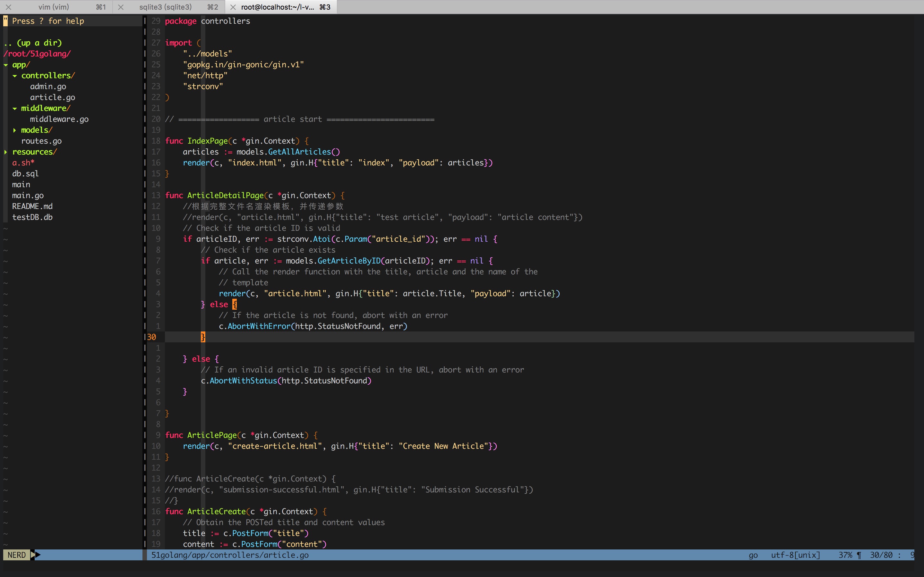Close the root@localhost terminal tab
This screenshot has width=924, height=577.
coord(233,7)
